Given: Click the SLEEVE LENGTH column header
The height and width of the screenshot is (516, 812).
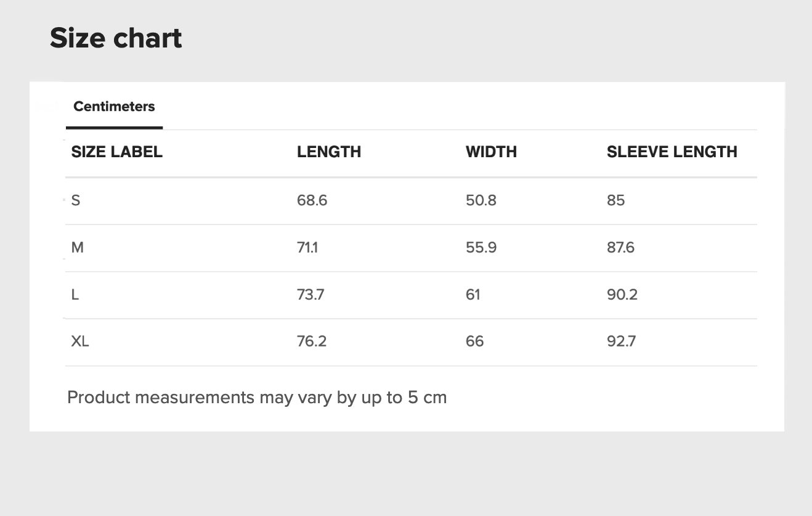Looking at the screenshot, I should click(672, 152).
